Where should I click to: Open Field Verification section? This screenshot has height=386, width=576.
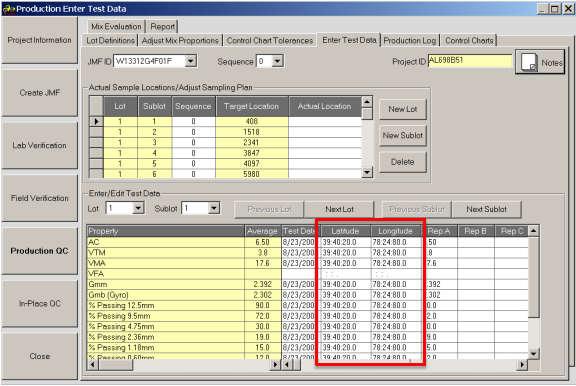point(40,198)
